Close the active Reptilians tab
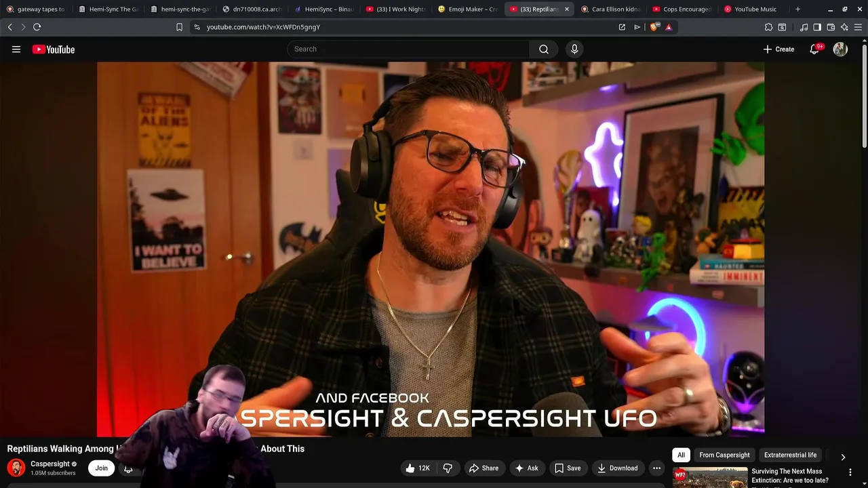Viewport: 868px width, 488px height. pyautogui.click(x=567, y=9)
